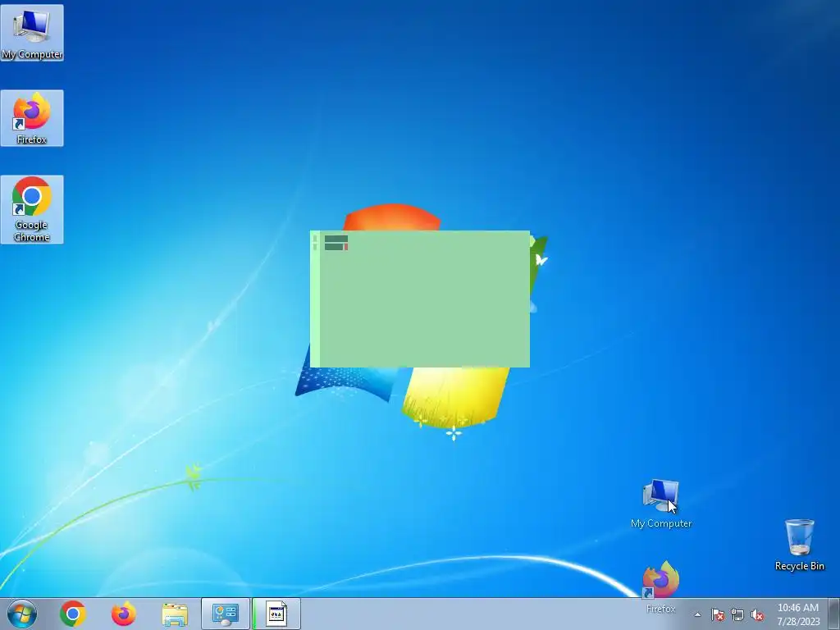The image size is (840, 630).
Task: Click the "Google Chrome" icon label text
Action: click(32, 231)
